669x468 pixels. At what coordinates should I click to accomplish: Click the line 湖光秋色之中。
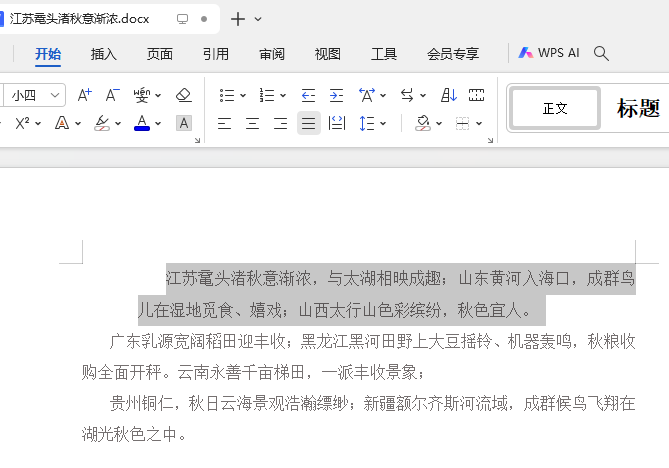click(134, 434)
